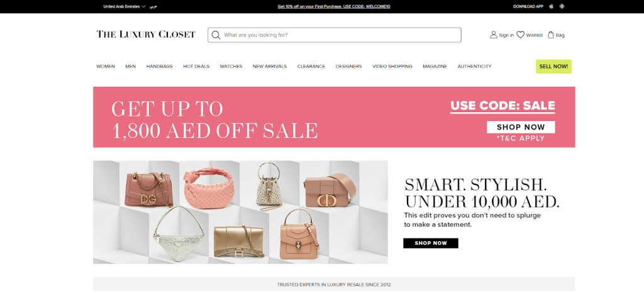Open the Clearance category

coord(311,66)
